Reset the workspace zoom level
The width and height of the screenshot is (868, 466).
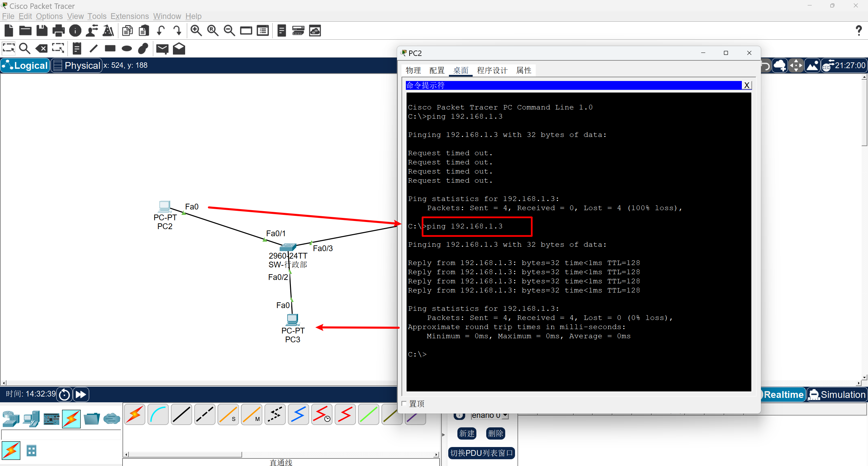(213, 31)
